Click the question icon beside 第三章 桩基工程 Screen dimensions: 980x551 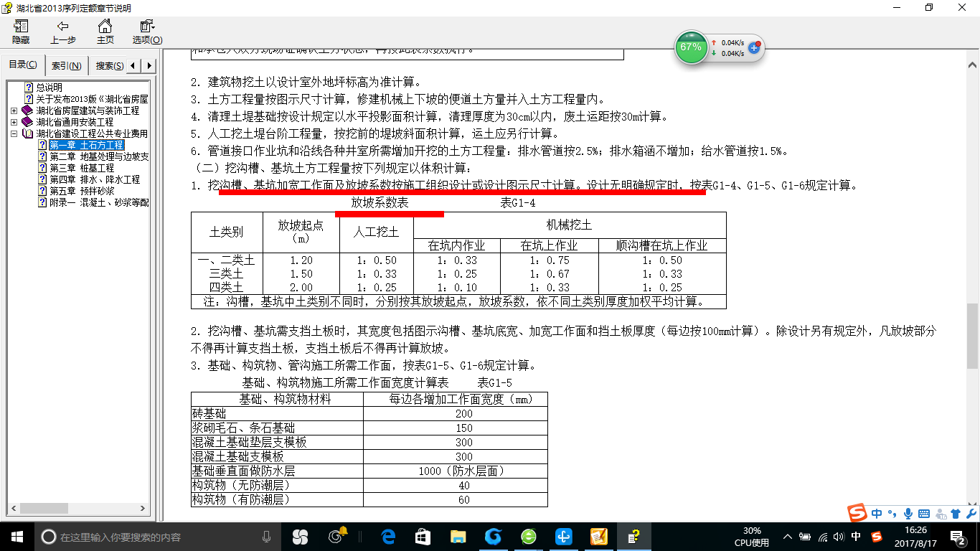pos(42,168)
